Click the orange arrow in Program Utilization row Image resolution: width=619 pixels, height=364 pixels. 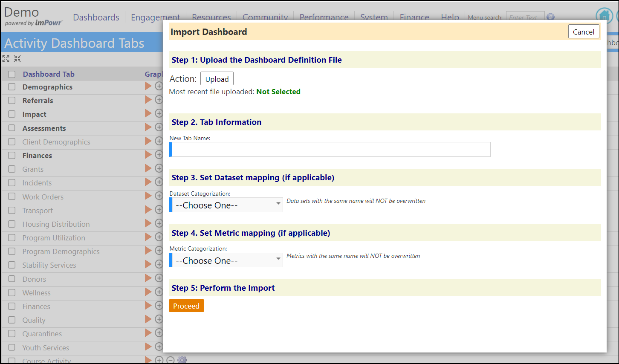pyautogui.click(x=148, y=237)
